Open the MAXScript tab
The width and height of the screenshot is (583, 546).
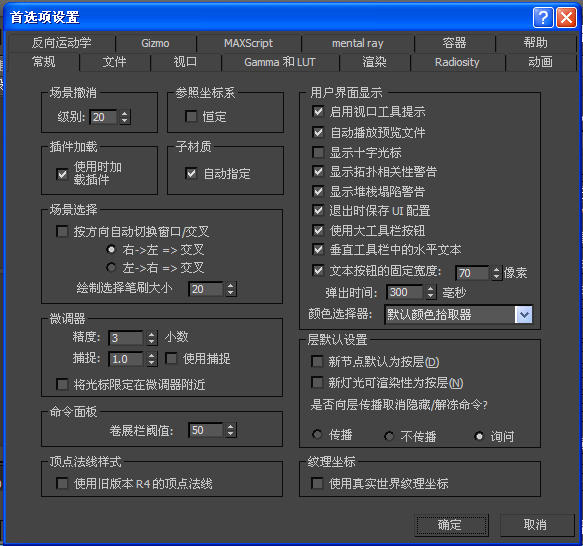tap(248, 43)
